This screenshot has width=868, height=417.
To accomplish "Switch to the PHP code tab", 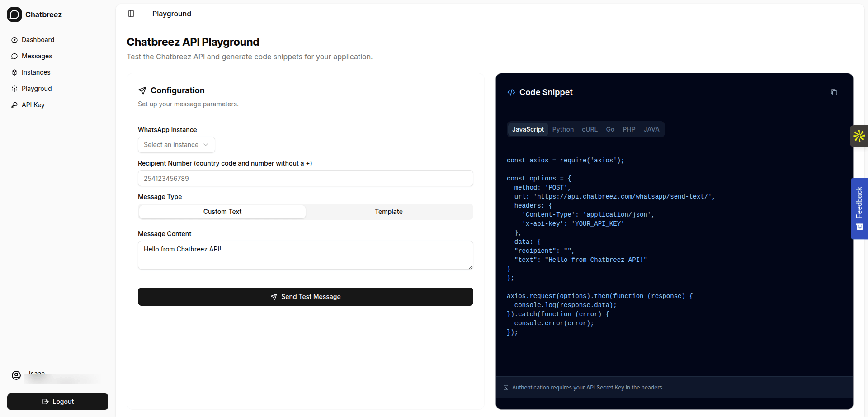I will coord(629,129).
